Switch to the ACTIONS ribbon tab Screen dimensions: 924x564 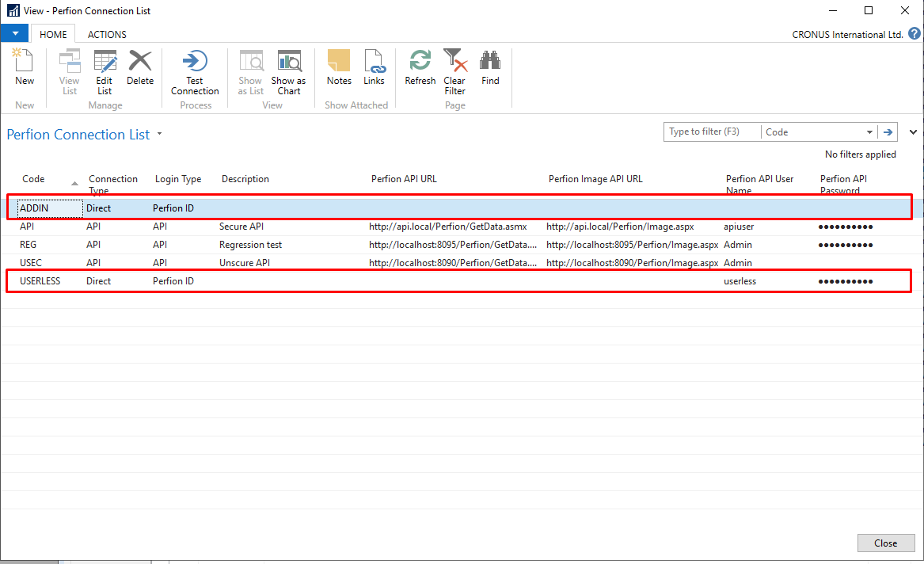point(107,34)
